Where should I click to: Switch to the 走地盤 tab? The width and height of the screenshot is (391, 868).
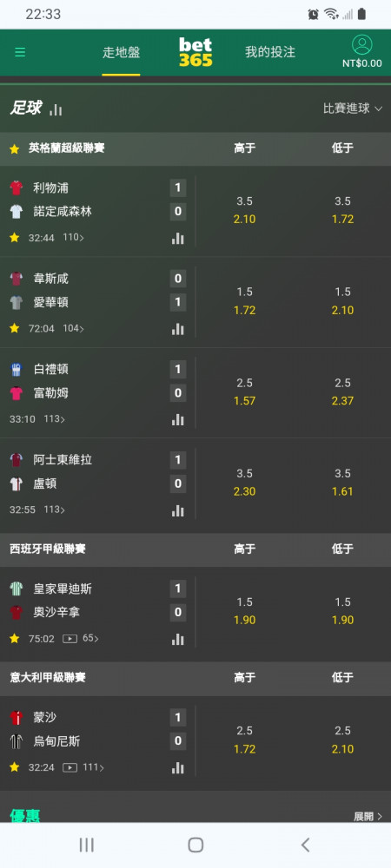click(122, 53)
